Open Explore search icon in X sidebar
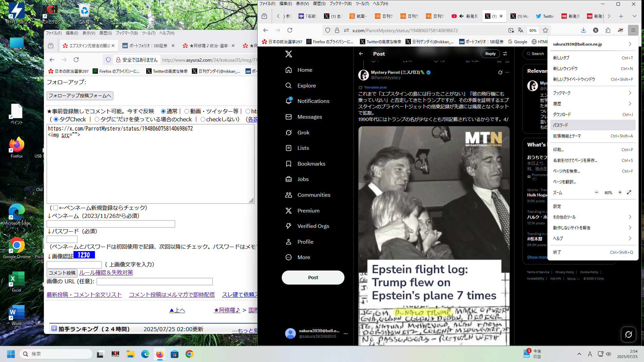 click(x=288, y=85)
